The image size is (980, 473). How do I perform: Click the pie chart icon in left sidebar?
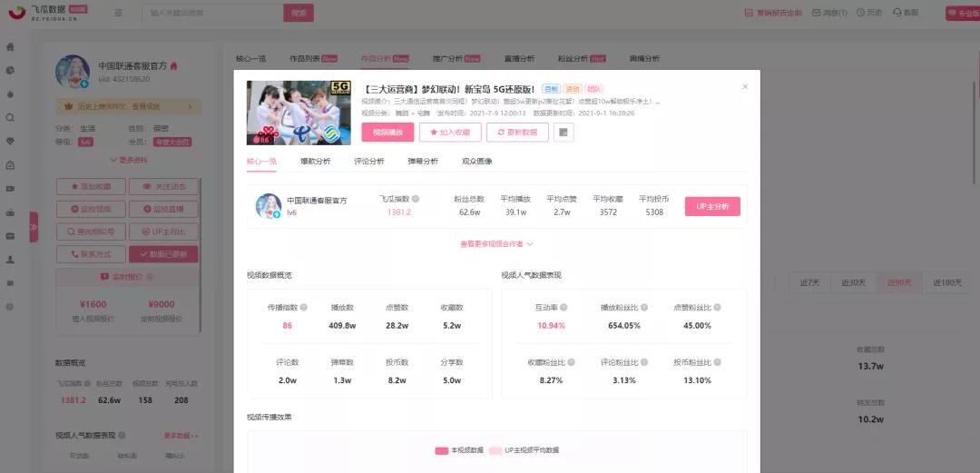tap(10, 71)
